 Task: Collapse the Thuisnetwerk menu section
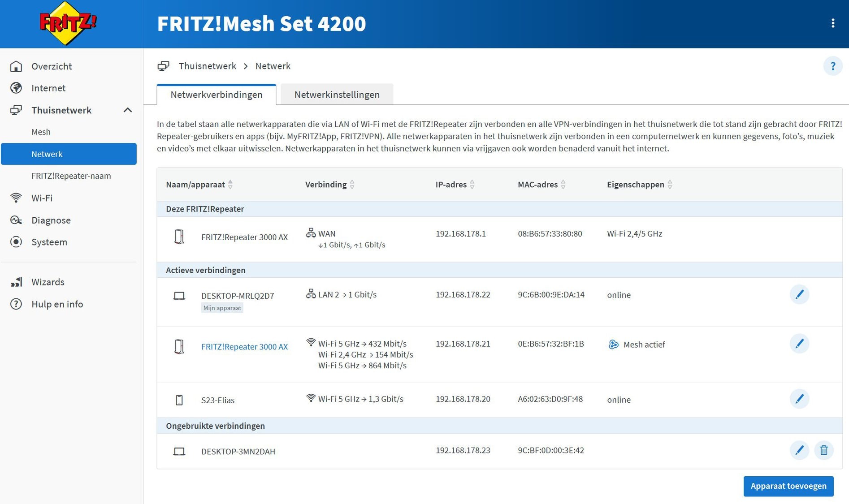(127, 110)
